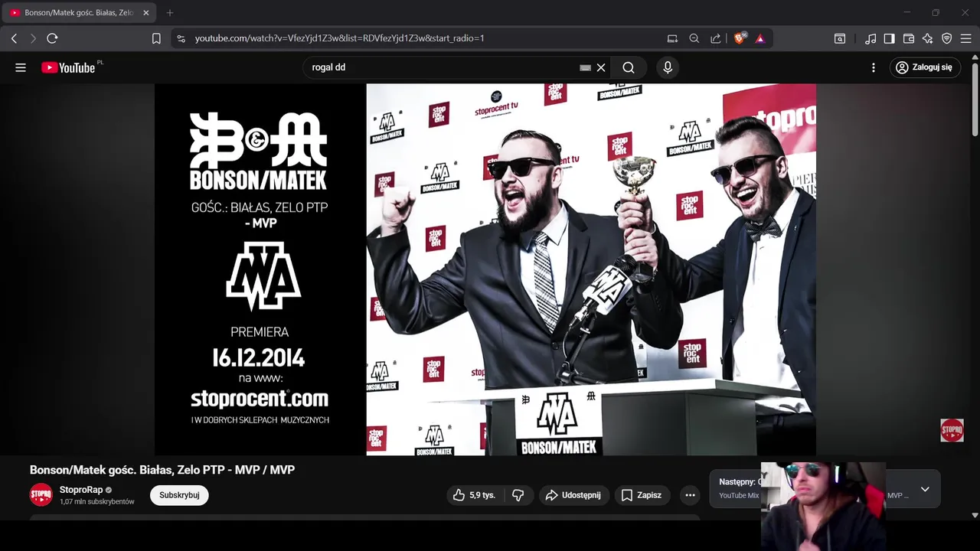Image resolution: width=980 pixels, height=551 pixels.
Task: Go back in the browser
Action: (14, 38)
